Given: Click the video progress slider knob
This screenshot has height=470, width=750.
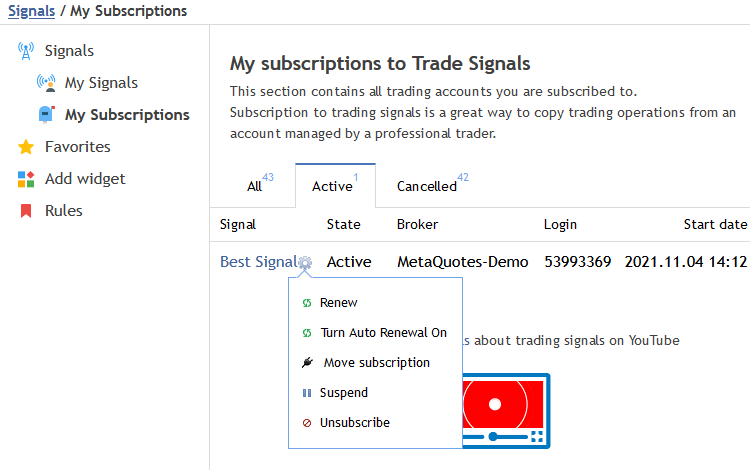Looking at the screenshot, I should [493, 437].
